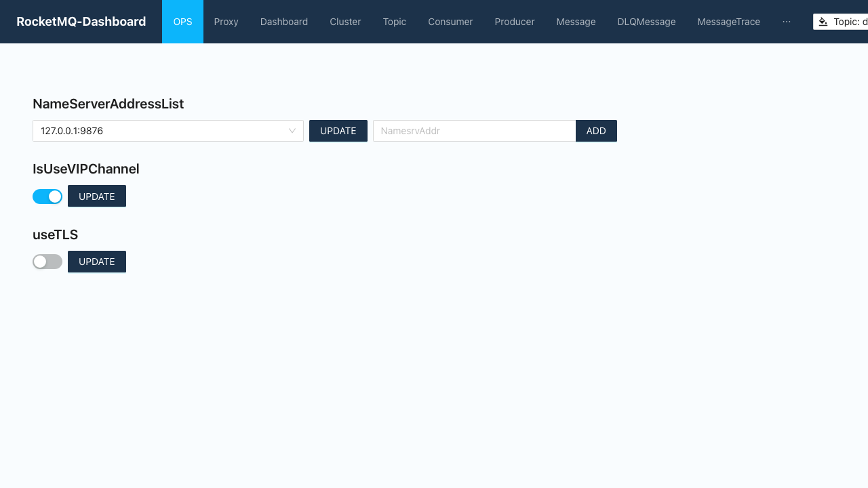Screen dimensions: 868x488
Task: Click UPDATE next to the name server address
Action: (338, 131)
